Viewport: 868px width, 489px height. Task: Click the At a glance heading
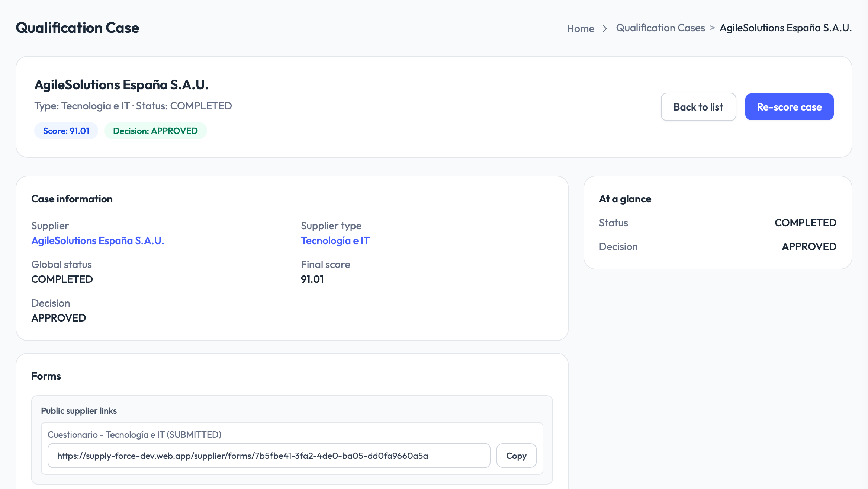tap(625, 199)
